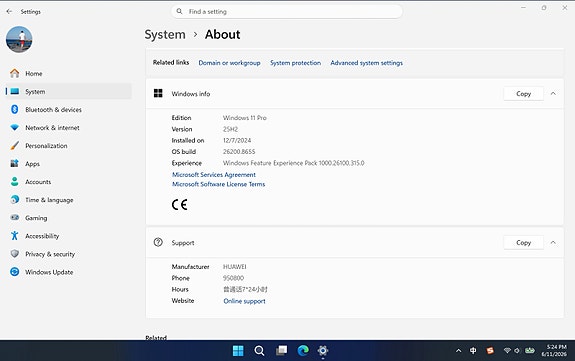Copy the Support details

pyautogui.click(x=523, y=243)
